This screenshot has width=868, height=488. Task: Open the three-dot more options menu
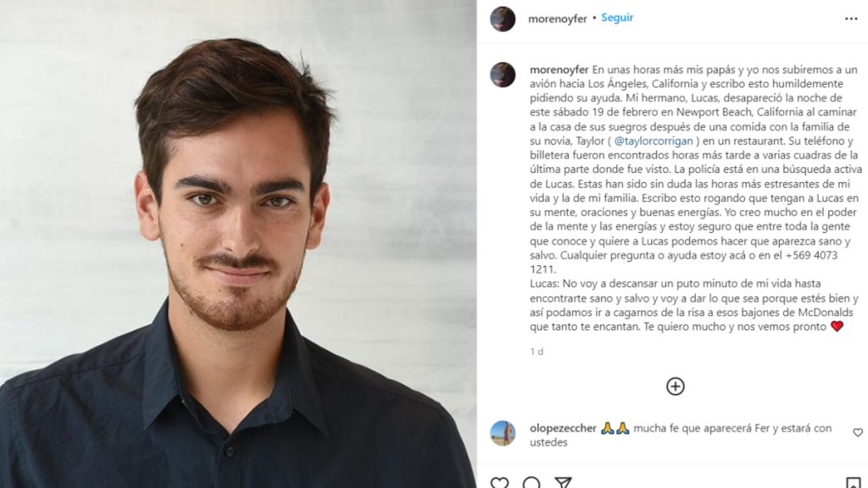(851, 19)
